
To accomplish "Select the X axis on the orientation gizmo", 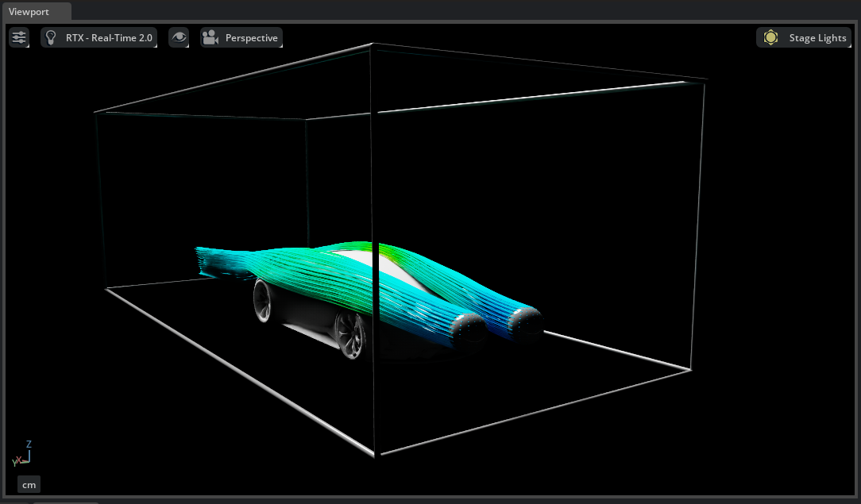I will (x=18, y=460).
